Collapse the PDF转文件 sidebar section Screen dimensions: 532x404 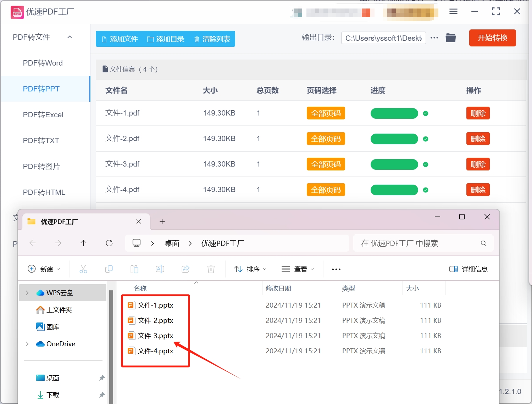tap(70, 37)
